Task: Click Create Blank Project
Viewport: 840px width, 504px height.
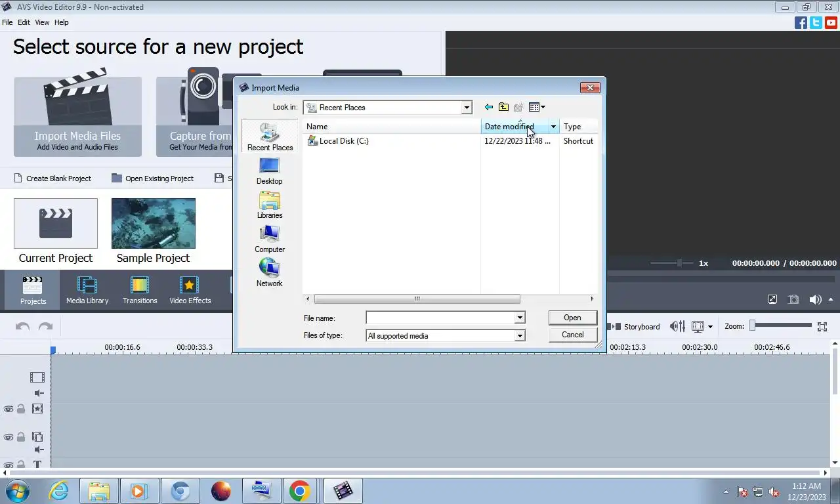Action: (52, 178)
